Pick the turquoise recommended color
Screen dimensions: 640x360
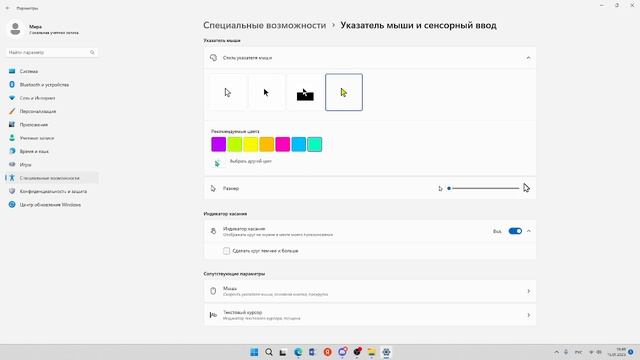coord(315,144)
